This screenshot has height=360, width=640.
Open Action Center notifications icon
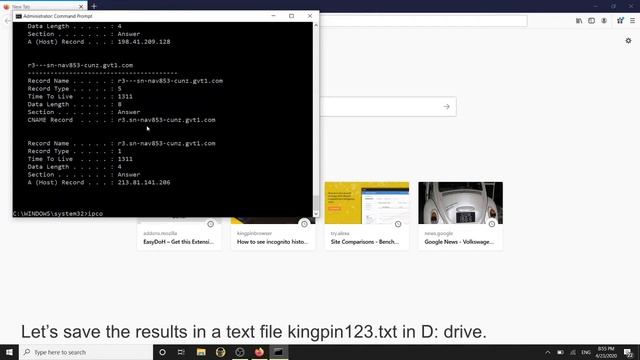pyautogui.click(x=629, y=352)
